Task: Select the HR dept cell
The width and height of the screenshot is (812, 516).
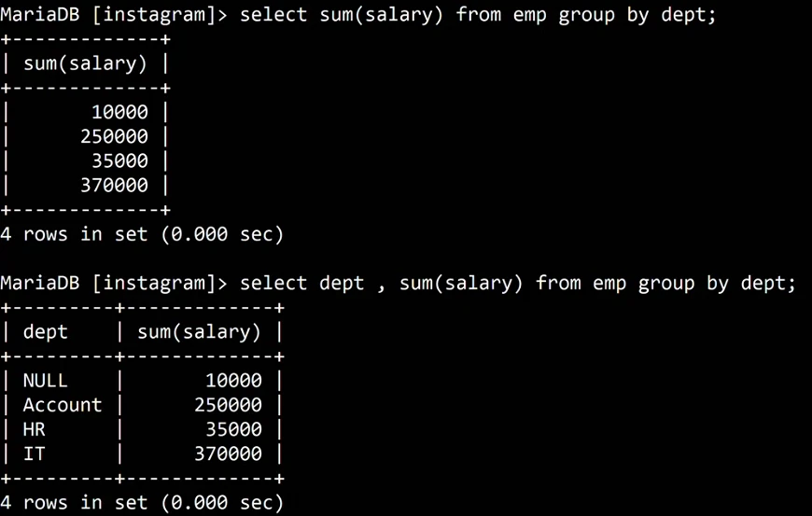Action: (x=35, y=429)
